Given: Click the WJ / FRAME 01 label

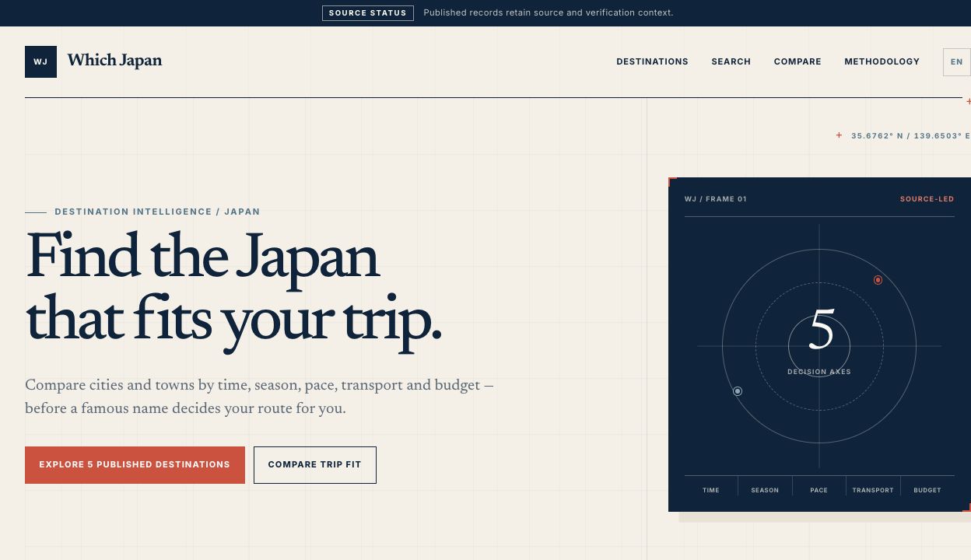Looking at the screenshot, I should 716,199.
